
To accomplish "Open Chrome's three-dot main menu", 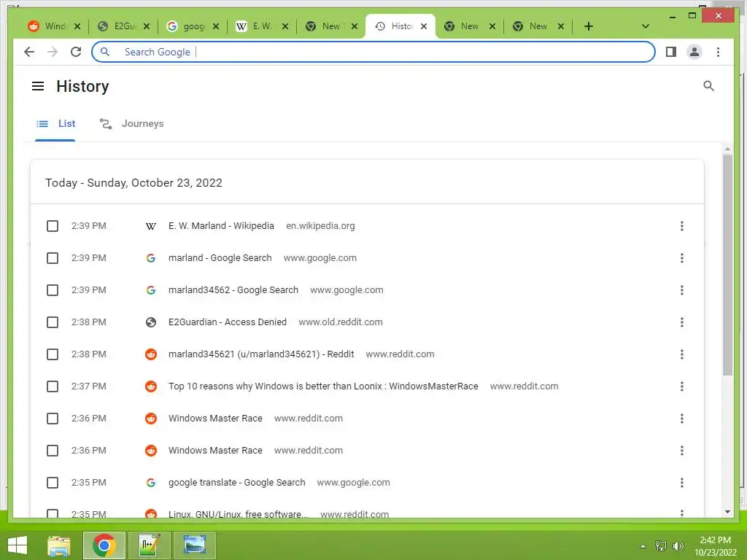I will point(718,52).
